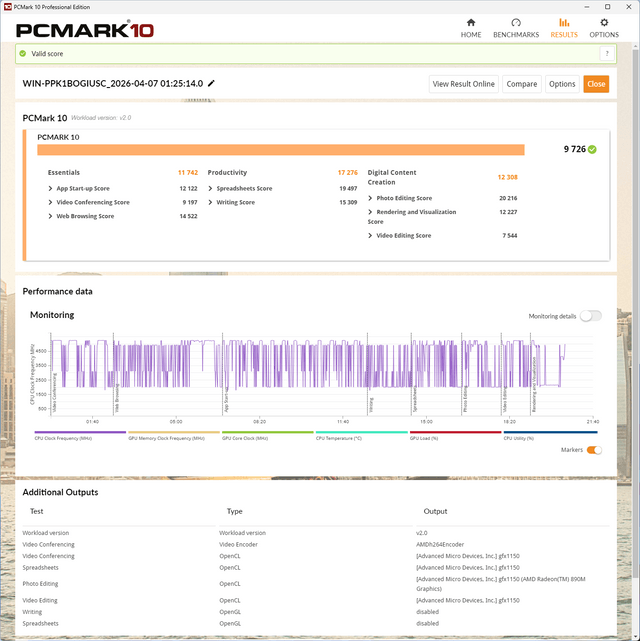Open the OPTIONS tab label
This screenshot has width=640, height=641.
[604, 35]
